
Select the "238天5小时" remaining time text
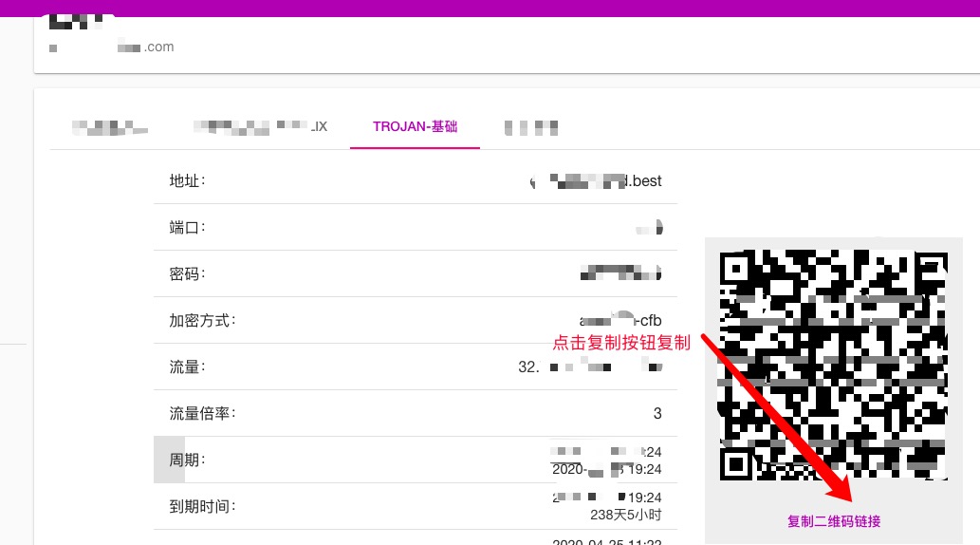pyautogui.click(x=625, y=516)
